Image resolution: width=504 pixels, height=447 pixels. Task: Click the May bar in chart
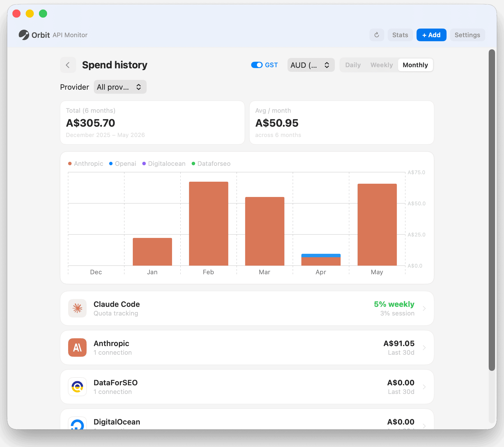377,225
